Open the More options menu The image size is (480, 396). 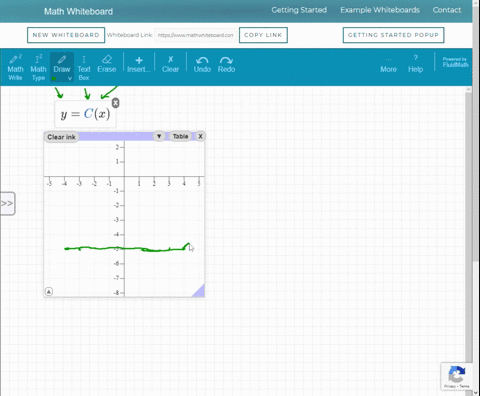click(388, 65)
